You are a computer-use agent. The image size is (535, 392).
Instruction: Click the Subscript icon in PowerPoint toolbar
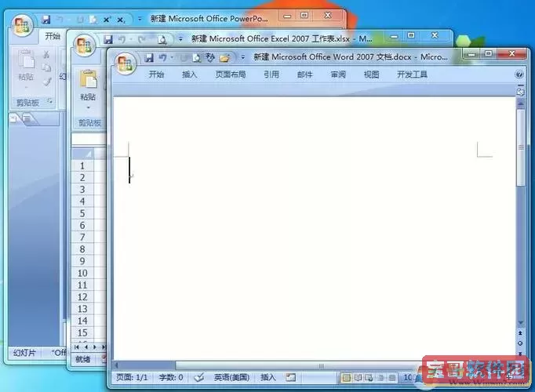[x=121, y=20]
